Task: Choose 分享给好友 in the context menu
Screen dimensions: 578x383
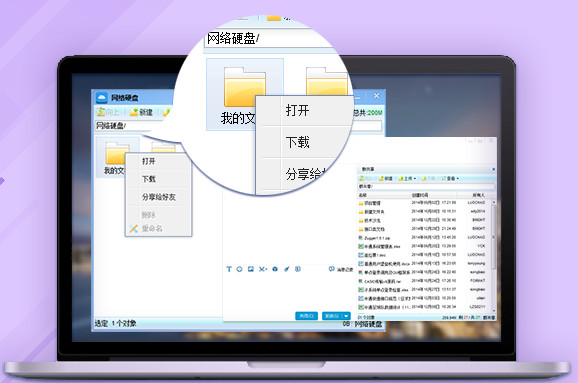Action: (159, 197)
